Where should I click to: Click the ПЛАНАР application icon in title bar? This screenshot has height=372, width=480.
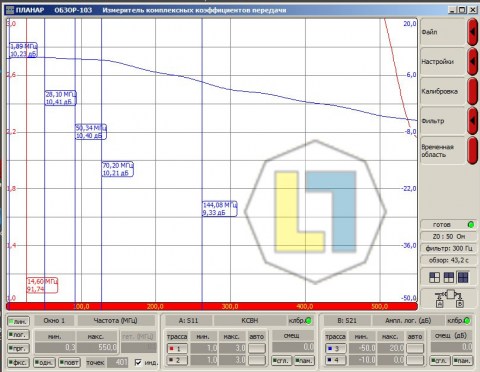10,10
